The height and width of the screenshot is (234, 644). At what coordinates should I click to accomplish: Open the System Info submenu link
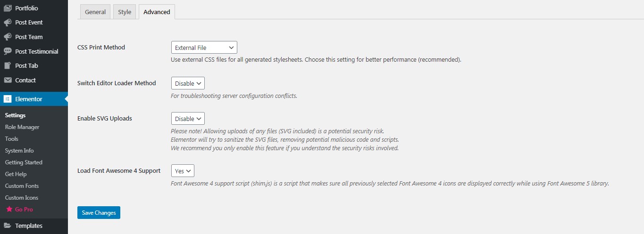[19, 151]
